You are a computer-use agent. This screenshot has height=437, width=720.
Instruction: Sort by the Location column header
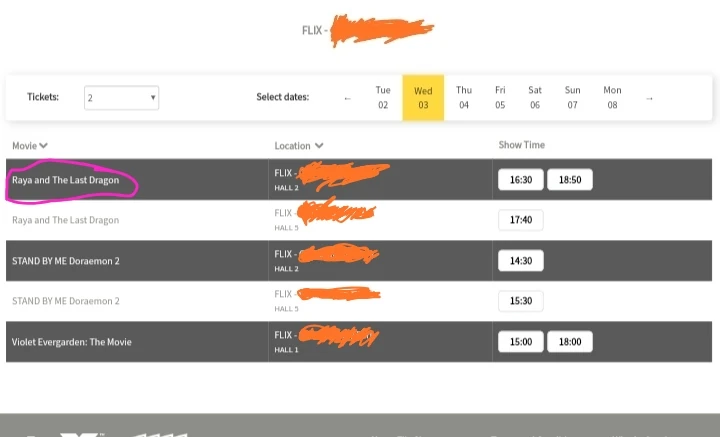(299, 146)
